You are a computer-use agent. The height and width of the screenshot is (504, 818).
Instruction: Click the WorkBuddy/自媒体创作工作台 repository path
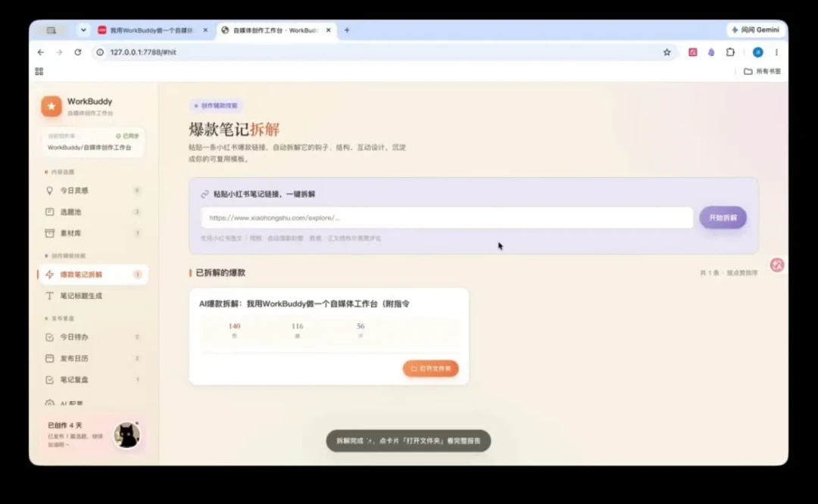pyautogui.click(x=89, y=148)
